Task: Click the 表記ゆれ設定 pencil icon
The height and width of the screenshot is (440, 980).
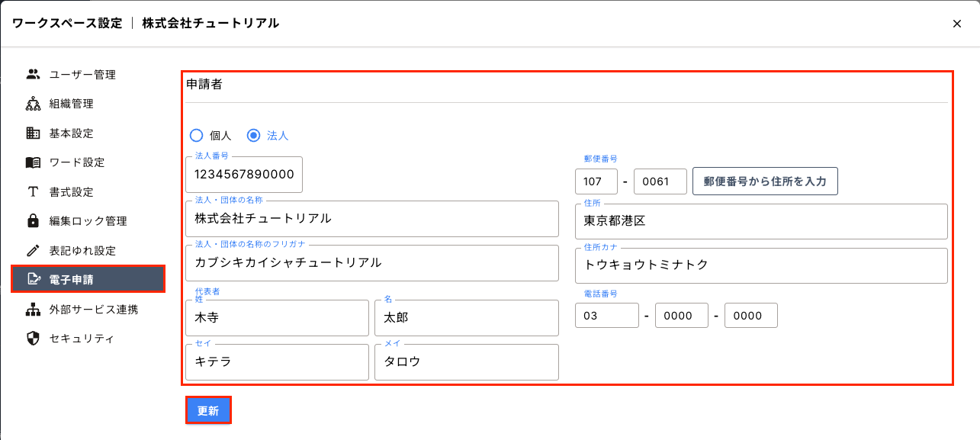Action: (33, 250)
